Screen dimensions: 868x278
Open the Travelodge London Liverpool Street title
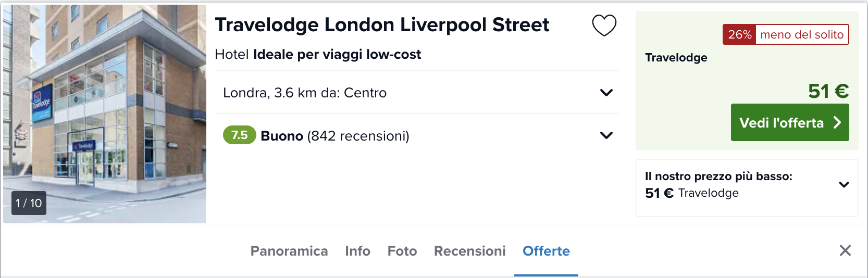pyautogui.click(x=382, y=24)
